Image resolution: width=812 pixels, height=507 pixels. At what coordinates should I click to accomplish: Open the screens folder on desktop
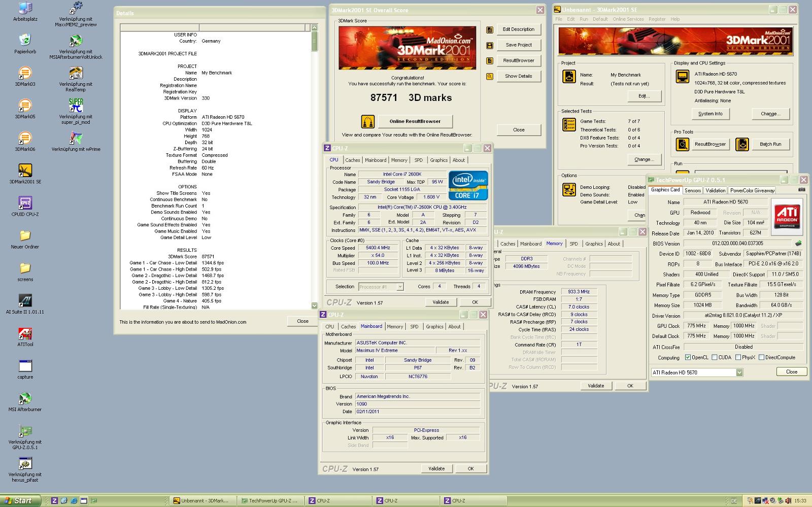[x=25, y=268]
